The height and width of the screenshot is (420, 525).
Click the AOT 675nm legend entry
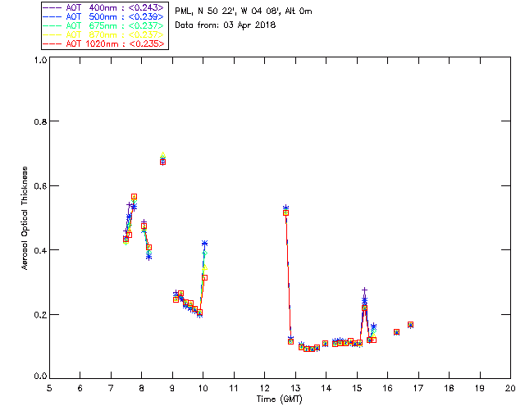tap(104, 25)
